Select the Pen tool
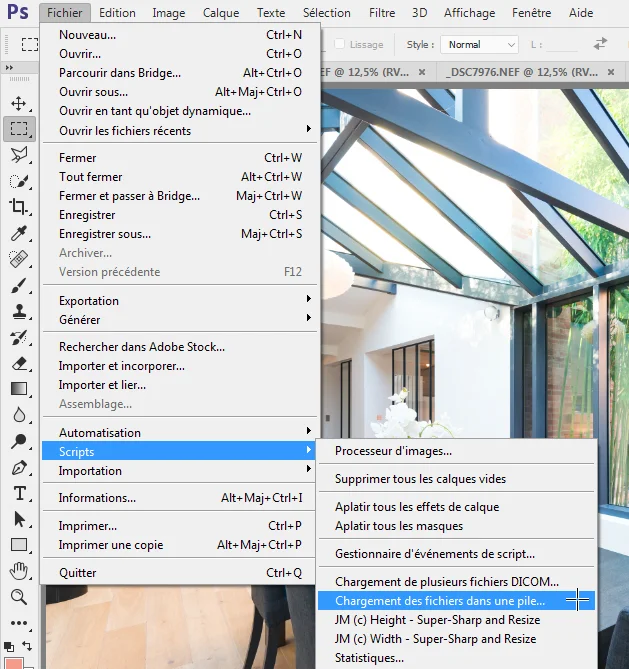The width and height of the screenshot is (629, 669). tap(19, 468)
